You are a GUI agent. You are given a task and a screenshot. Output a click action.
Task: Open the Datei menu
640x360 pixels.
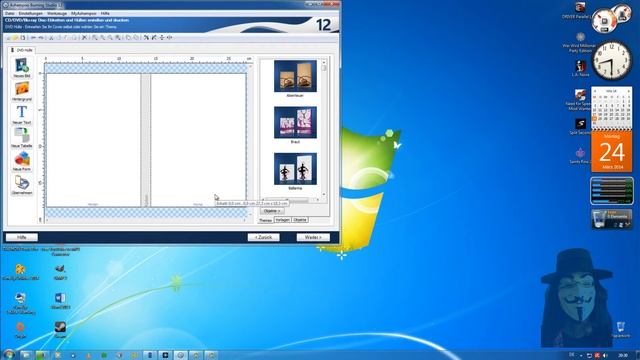point(10,13)
